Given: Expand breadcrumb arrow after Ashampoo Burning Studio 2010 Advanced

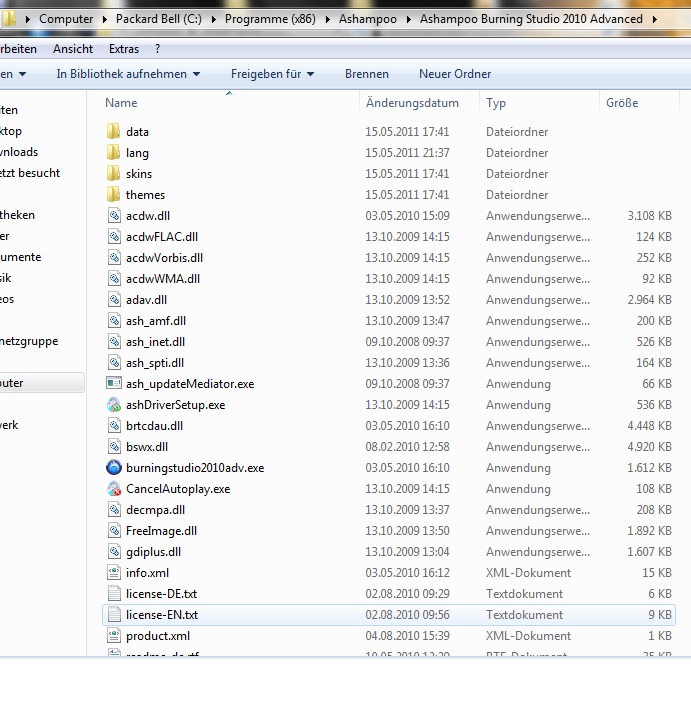Looking at the screenshot, I should tap(654, 19).
